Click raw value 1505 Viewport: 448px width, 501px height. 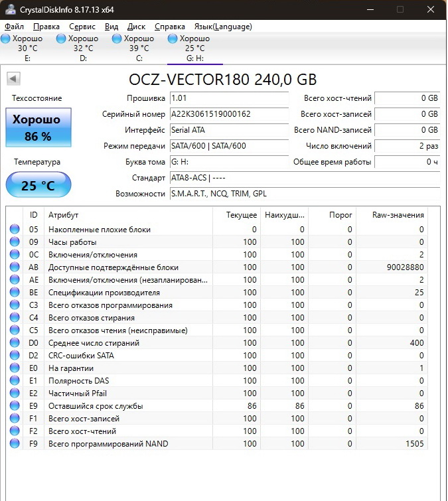pyautogui.click(x=415, y=443)
